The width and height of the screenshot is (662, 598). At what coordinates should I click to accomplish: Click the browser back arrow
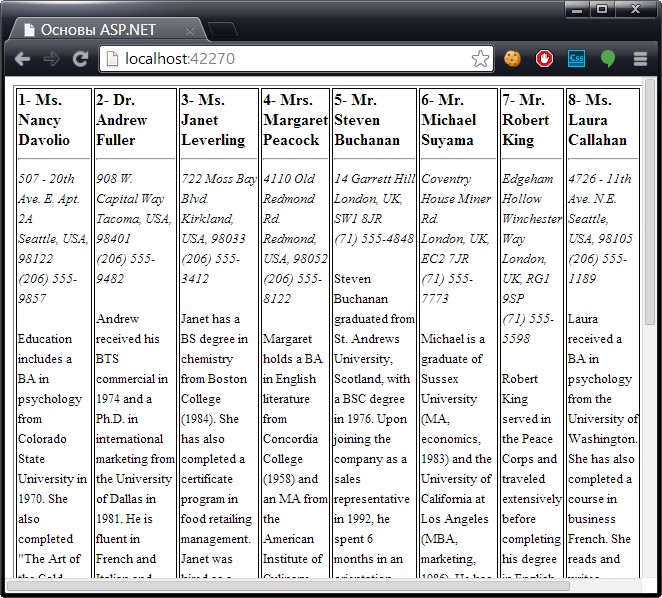click(x=22, y=59)
